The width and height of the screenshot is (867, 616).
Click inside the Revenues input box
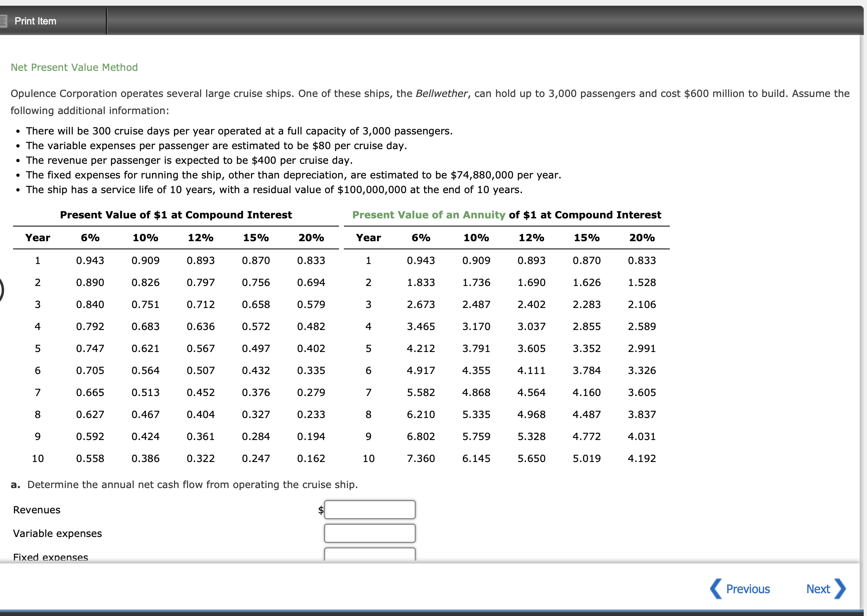(x=369, y=509)
